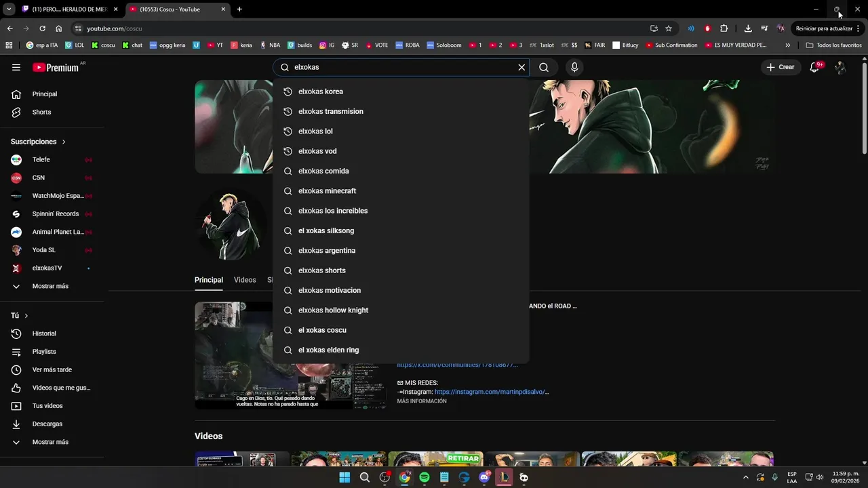The image size is (868, 488).
Task: Submit search with the magnifier button
Action: pyautogui.click(x=544, y=67)
